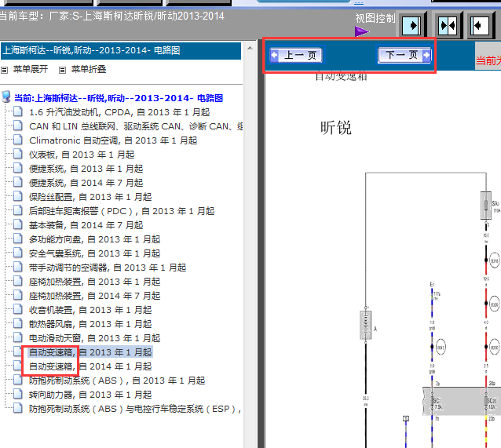Click document icon beside 多功能方向盘
Image resolution: width=501 pixels, height=448 pixels.
coord(18,239)
